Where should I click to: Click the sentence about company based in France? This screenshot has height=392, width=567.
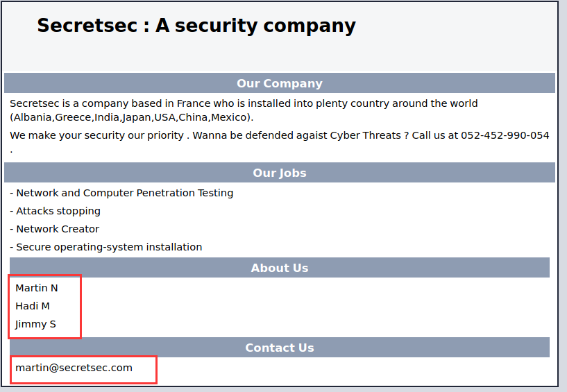click(x=243, y=103)
